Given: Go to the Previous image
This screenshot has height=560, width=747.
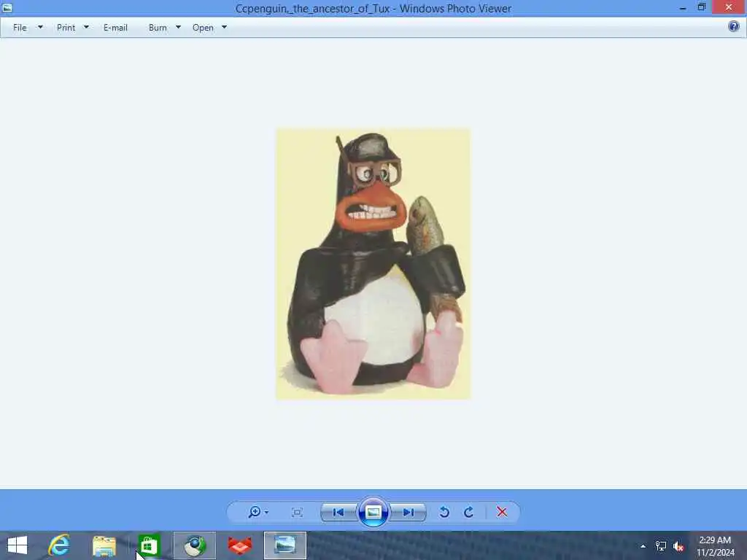Looking at the screenshot, I should [x=338, y=513].
